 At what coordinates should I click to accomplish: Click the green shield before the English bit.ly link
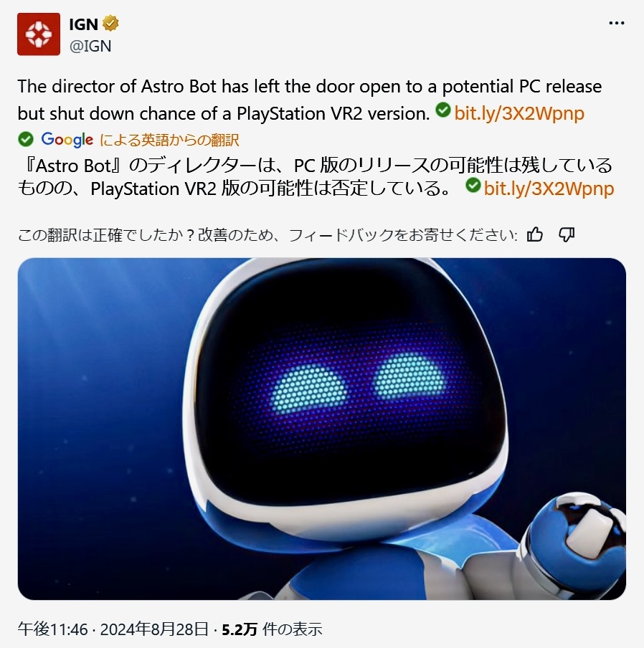pyautogui.click(x=443, y=110)
